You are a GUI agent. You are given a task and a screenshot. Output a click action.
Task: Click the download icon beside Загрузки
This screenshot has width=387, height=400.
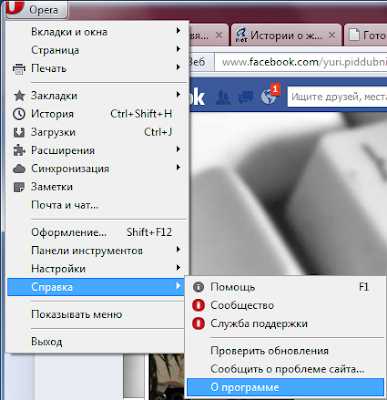pyautogui.click(x=19, y=132)
